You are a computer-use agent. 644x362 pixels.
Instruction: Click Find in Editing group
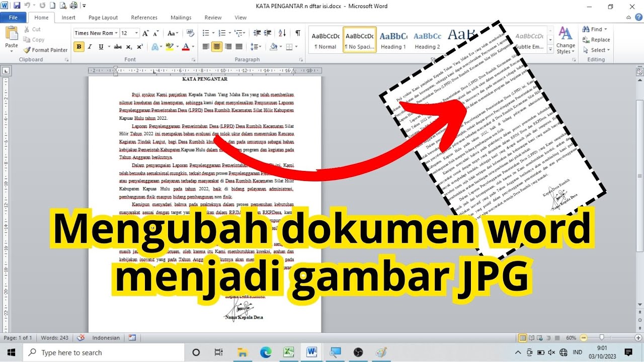tap(595, 29)
